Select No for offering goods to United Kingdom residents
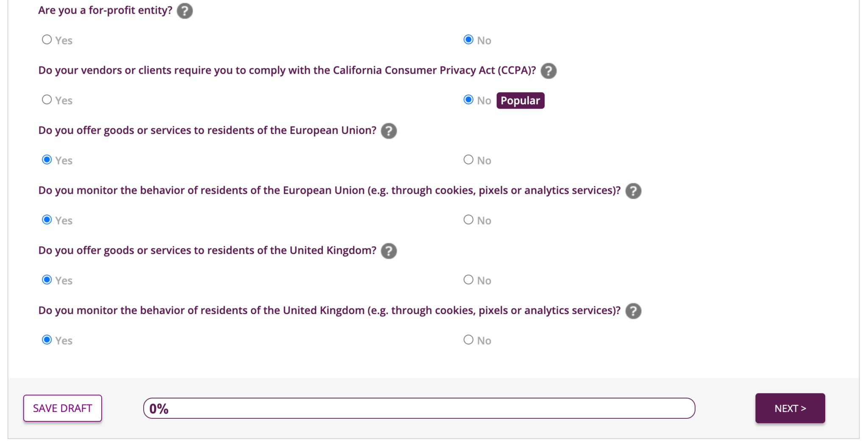 click(x=468, y=280)
